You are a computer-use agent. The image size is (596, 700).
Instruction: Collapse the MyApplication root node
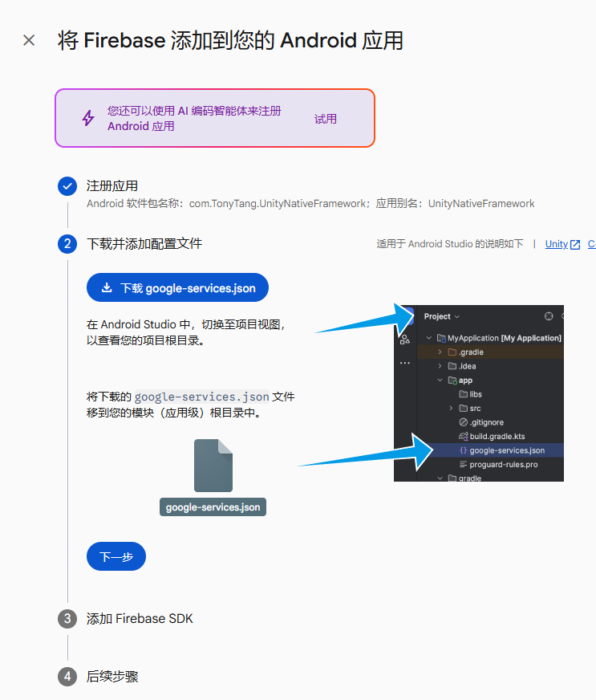coord(428,338)
